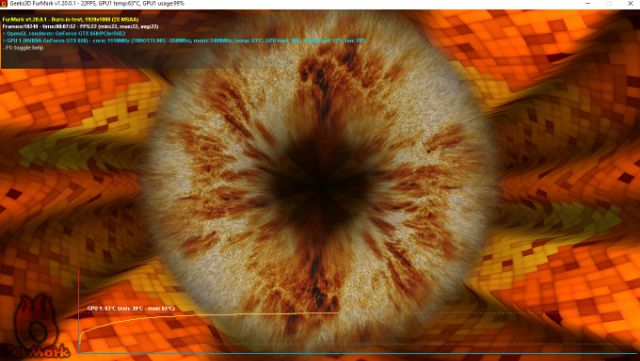Maximize the FurMark window
Screen dimensions: 640x361
tap(609, 4)
